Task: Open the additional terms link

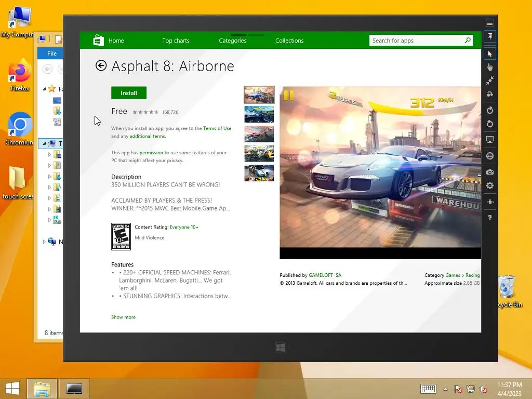Action: pyautogui.click(x=148, y=136)
